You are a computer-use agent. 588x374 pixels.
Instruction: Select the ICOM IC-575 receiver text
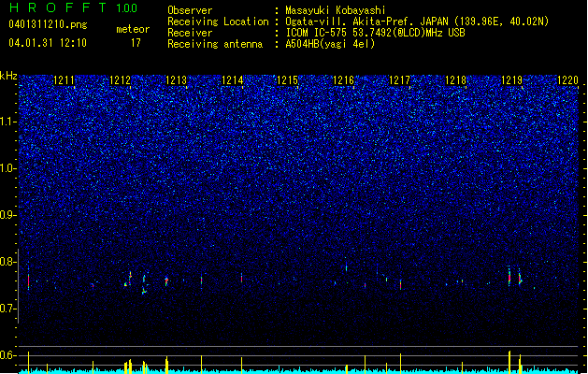376,33
